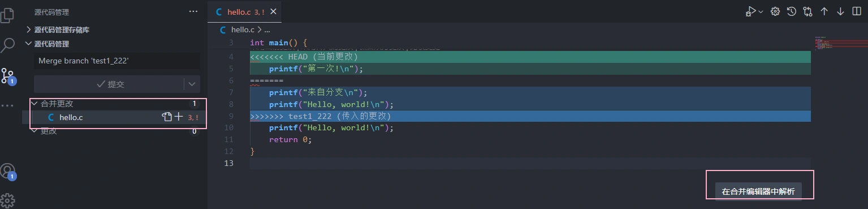Click the 源代码管理 panel title

click(51, 11)
